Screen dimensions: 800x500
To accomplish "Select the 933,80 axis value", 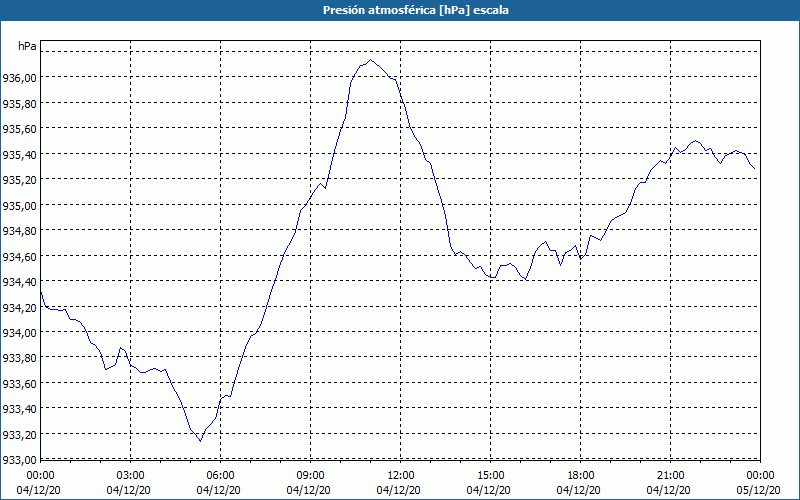I will click(x=19, y=358).
